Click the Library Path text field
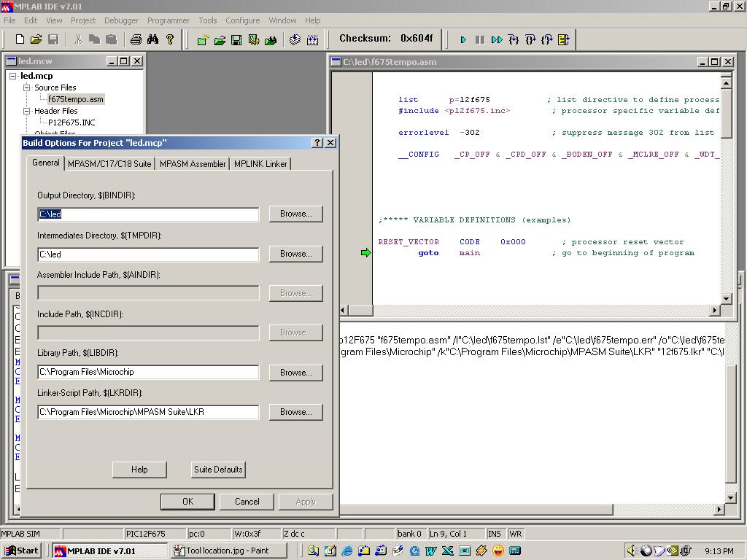 pyautogui.click(x=148, y=372)
